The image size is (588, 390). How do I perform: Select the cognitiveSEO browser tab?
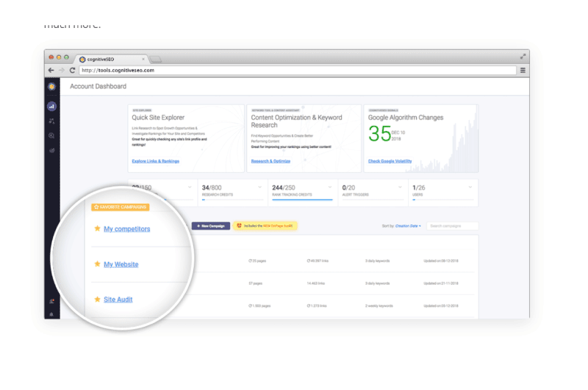coord(111,59)
